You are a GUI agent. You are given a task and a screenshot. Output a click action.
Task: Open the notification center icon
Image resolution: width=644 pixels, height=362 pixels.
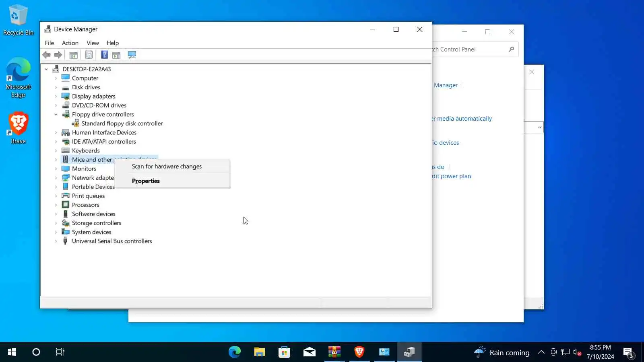pos(628,352)
